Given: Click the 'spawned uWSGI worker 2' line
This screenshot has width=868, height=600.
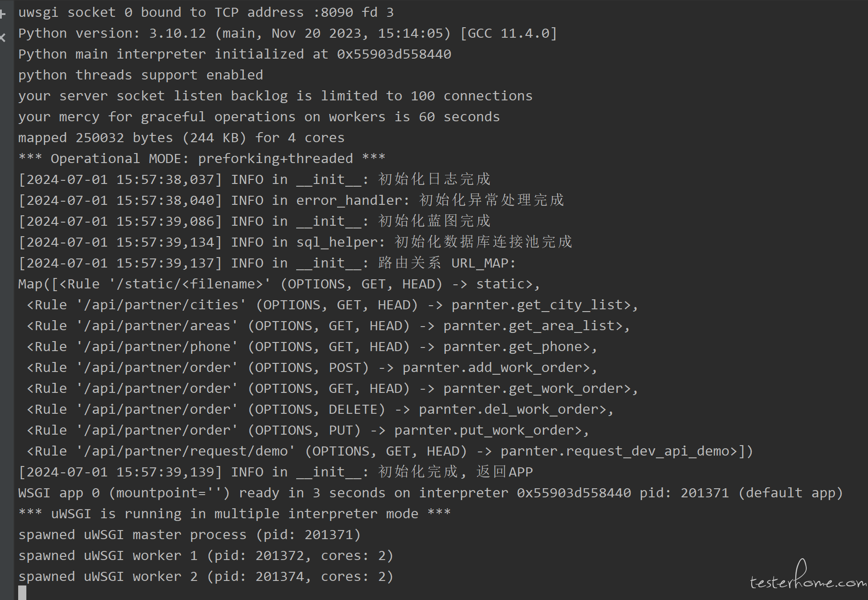Looking at the screenshot, I should pyautogui.click(x=206, y=576).
